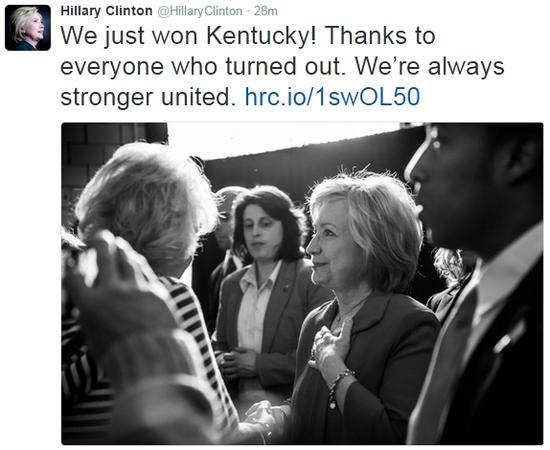The width and height of the screenshot is (550, 450).
Task: Follow the hrc.io/1swOL50 link
Action: tap(332, 97)
